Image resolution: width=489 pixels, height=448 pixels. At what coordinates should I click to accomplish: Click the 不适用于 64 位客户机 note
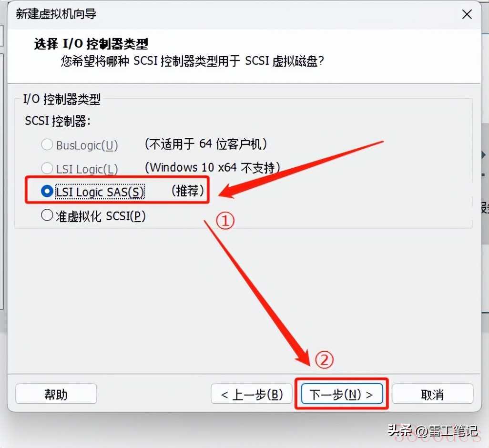[206, 144]
